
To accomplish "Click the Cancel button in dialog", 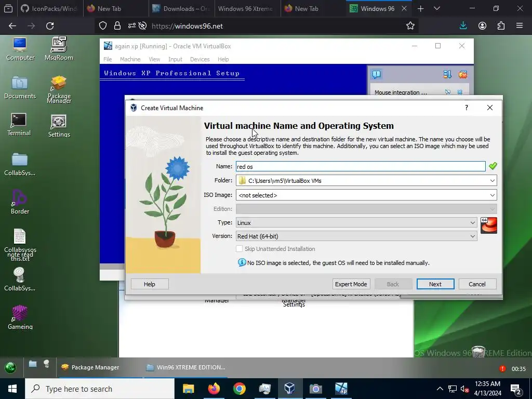I will (x=477, y=284).
